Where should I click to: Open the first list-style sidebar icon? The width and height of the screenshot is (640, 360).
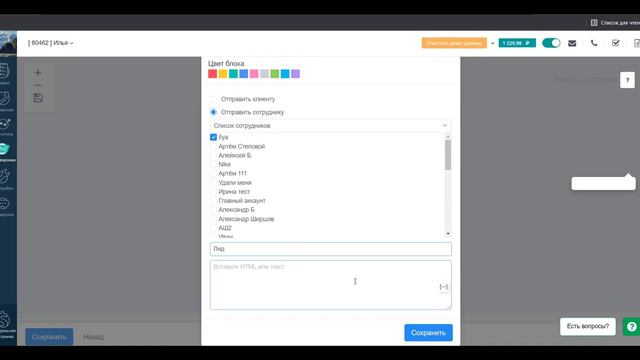coord(5,71)
